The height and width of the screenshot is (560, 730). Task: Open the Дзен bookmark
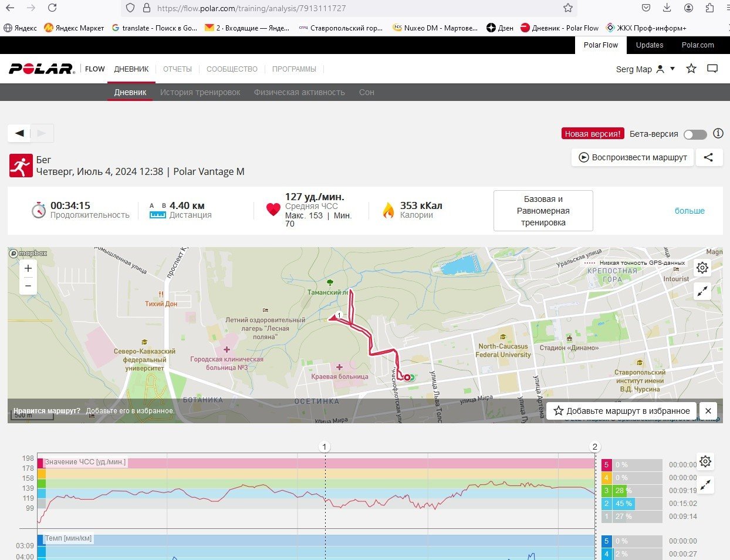[500, 28]
